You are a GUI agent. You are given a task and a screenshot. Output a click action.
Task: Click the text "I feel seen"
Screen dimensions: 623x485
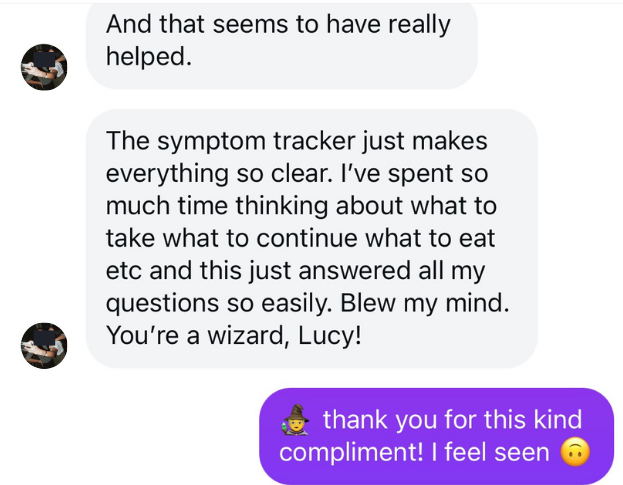click(x=491, y=453)
